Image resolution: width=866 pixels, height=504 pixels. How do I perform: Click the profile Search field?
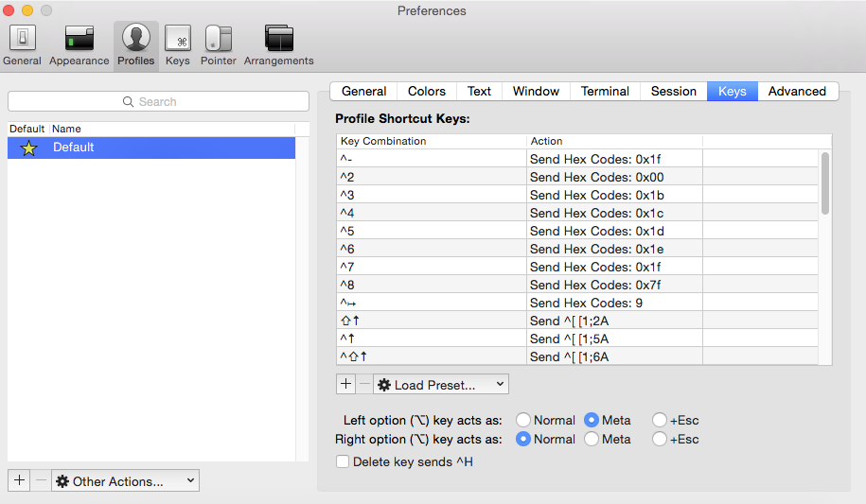(x=158, y=101)
